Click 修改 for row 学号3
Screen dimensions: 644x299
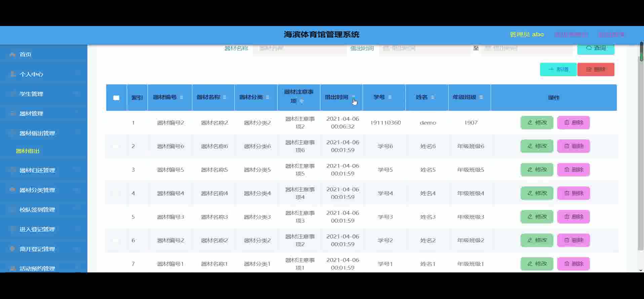[537, 217]
